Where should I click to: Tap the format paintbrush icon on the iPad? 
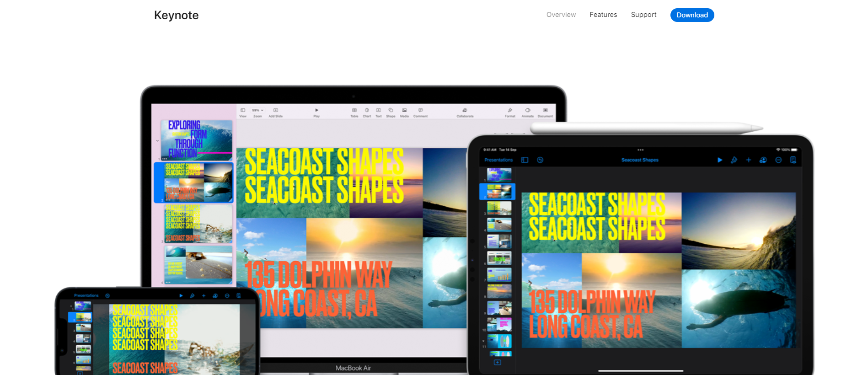point(734,160)
